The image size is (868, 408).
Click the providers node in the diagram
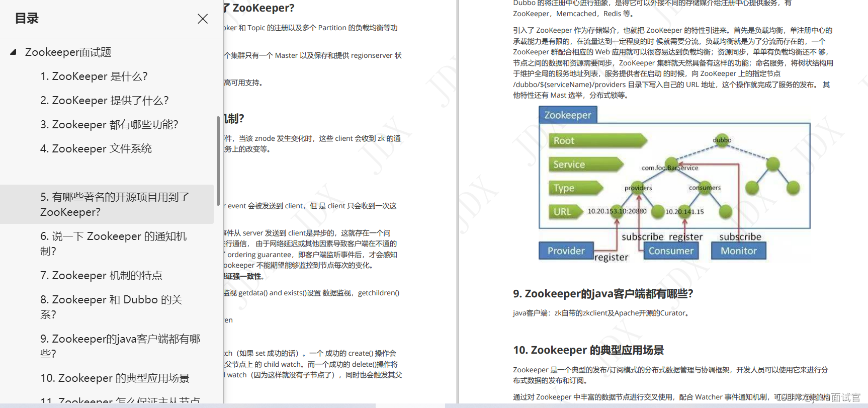638,188
